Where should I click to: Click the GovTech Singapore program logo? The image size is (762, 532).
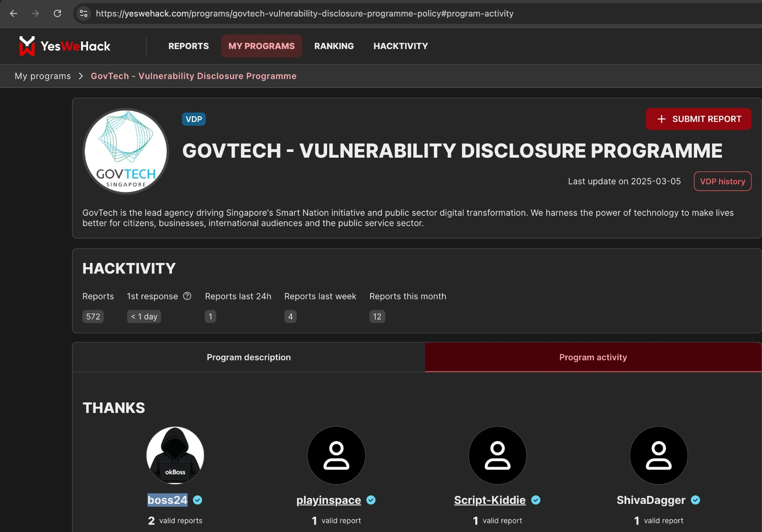pyautogui.click(x=126, y=151)
